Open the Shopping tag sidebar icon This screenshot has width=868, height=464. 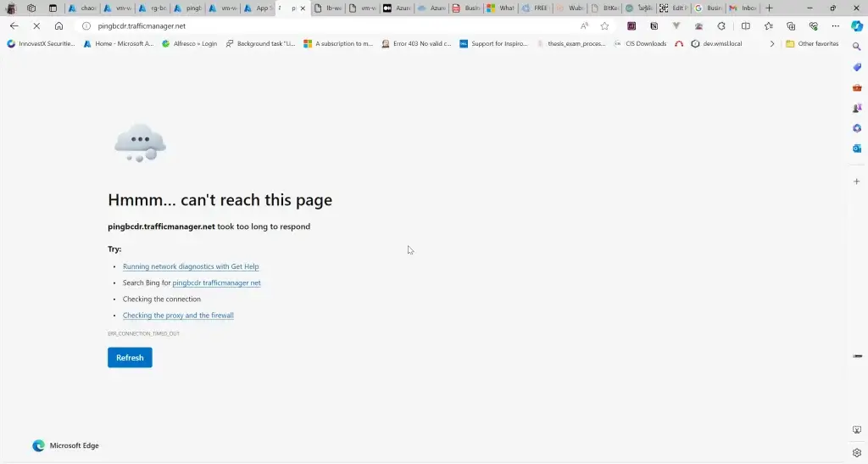click(857, 66)
